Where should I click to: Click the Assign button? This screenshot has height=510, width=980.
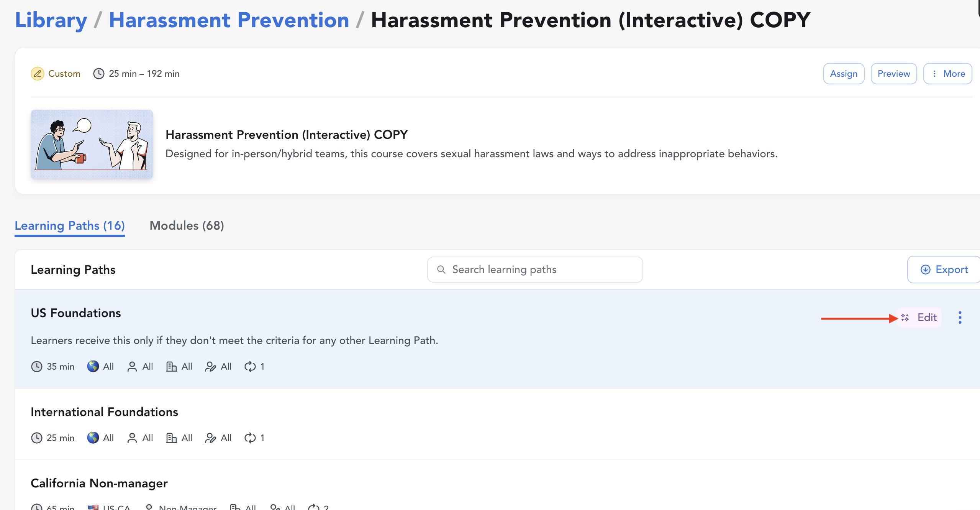844,74
